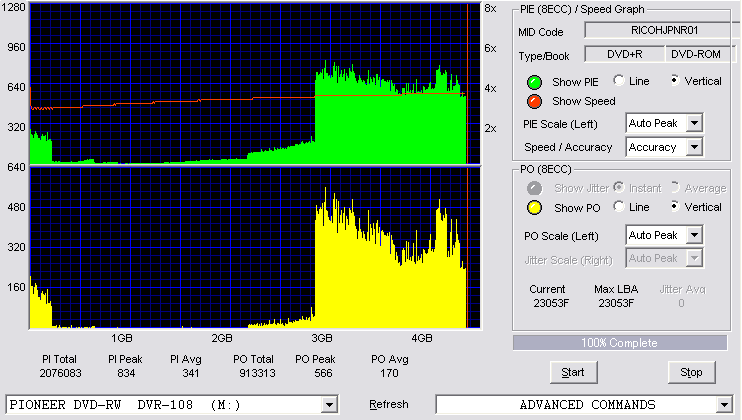Click the PI Peak value 834

coord(126,373)
